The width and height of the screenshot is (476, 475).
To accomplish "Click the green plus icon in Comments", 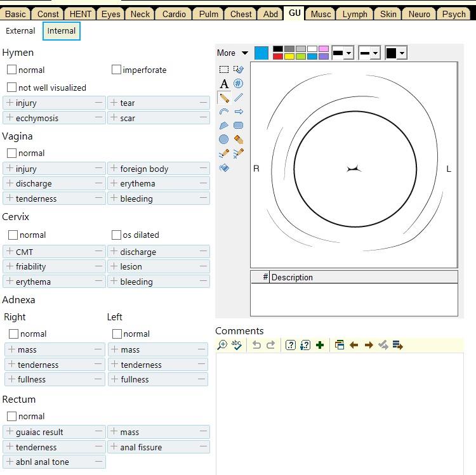I will coord(320,345).
